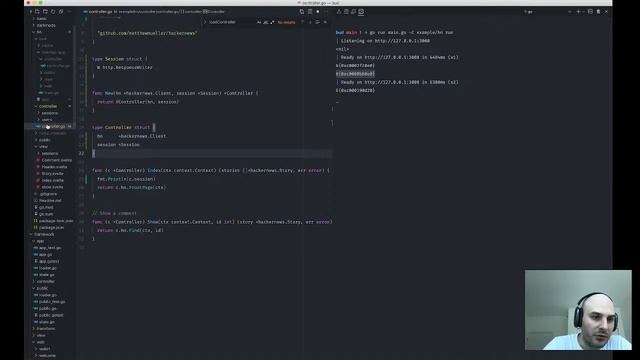This screenshot has width=640, height=360.
Task: Collapse all folders in Explorer
Action: click(61, 11)
